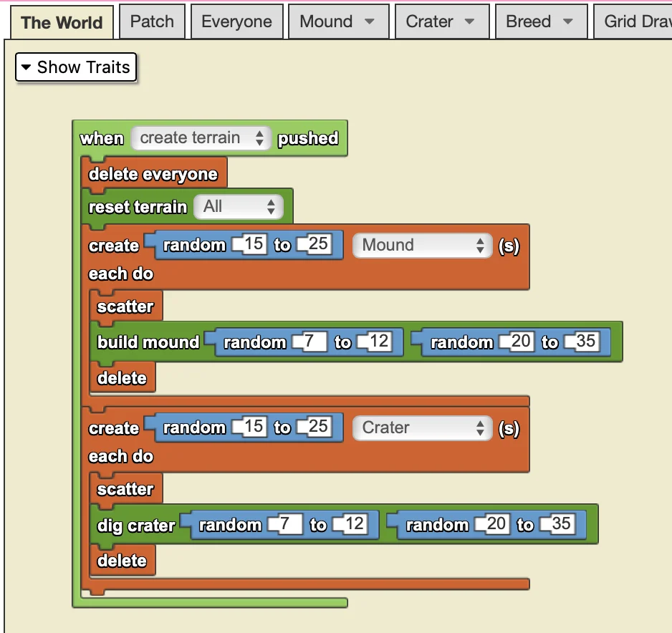Image resolution: width=672 pixels, height=633 pixels.
Task: Select delete block under build mound
Action: (122, 378)
